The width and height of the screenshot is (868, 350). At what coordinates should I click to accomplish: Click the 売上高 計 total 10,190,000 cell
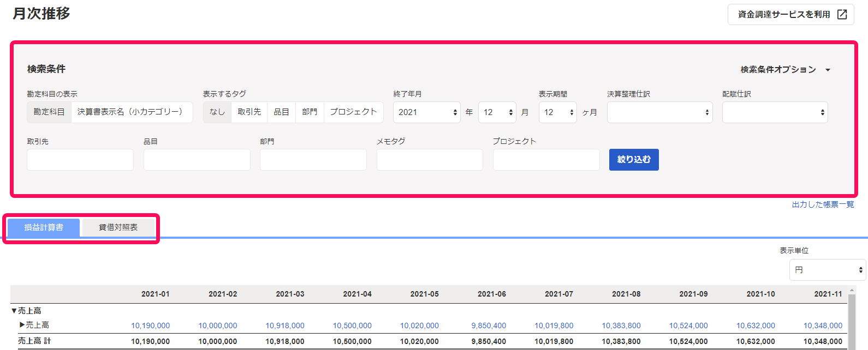point(150,341)
